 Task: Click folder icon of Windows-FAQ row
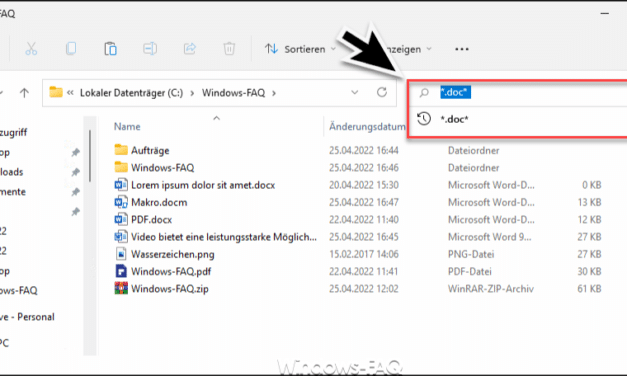pyautogui.click(x=121, y=167)
